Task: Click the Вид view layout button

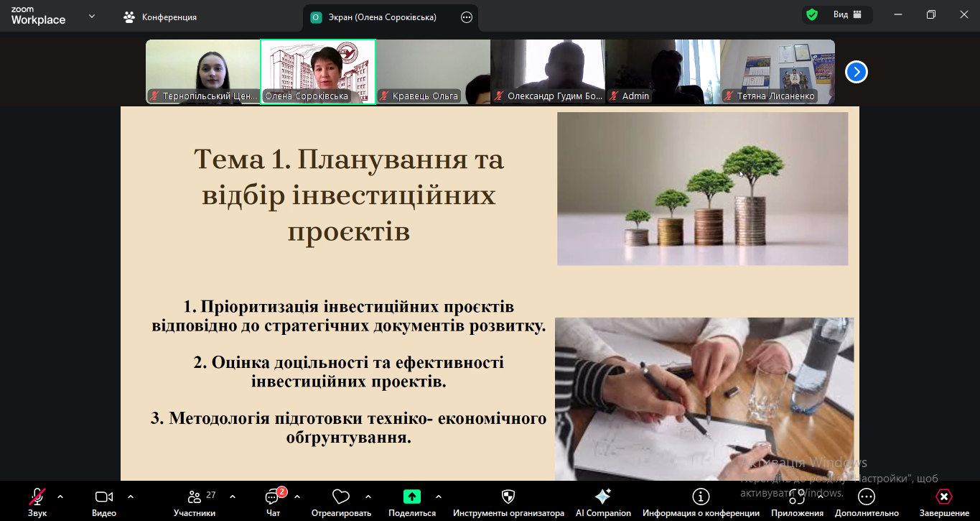Action: pyautogui.click(x=847, y=14)
